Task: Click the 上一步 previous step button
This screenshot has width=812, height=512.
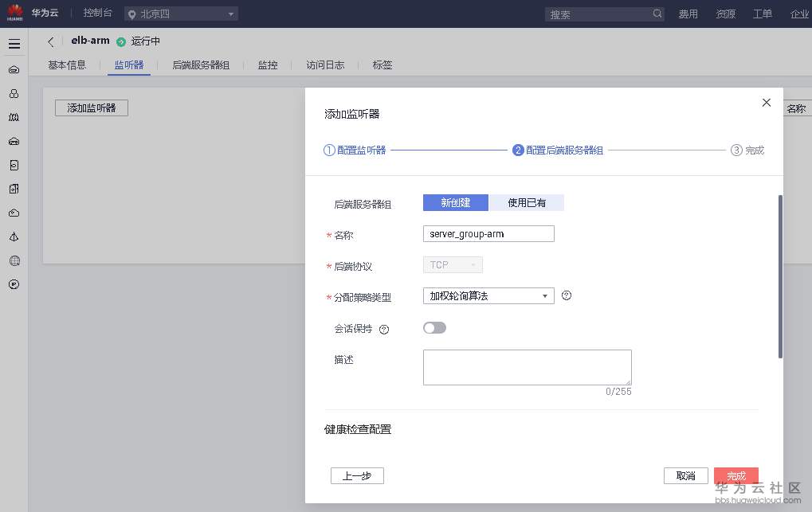Action: (x=356, y=475)
